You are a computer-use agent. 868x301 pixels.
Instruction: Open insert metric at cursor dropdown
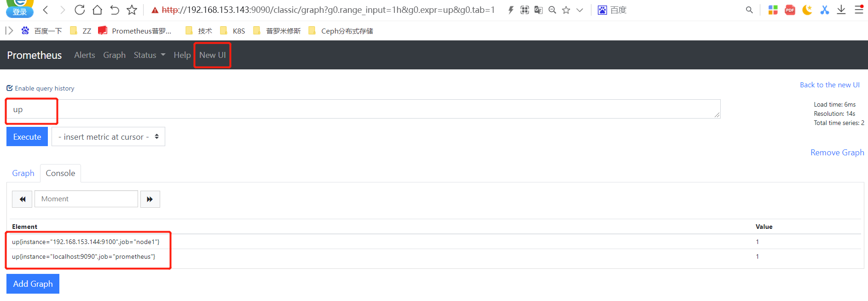pos(108,137)
